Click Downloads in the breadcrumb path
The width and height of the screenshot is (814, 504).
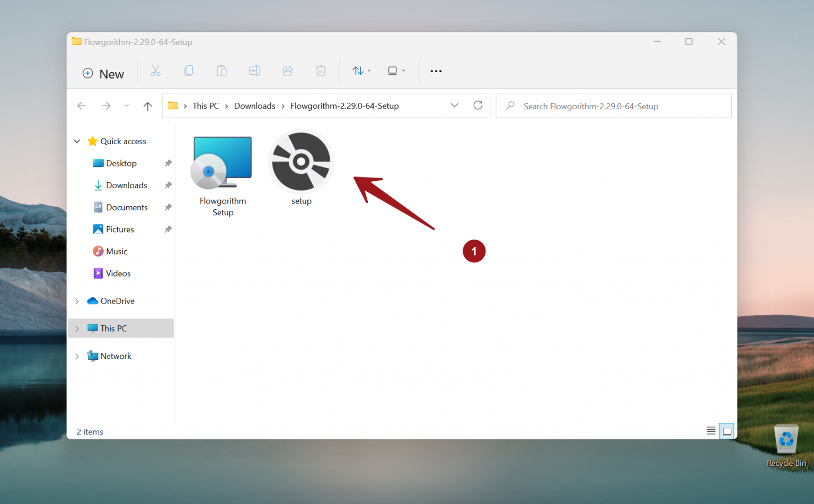coord(254,105)
